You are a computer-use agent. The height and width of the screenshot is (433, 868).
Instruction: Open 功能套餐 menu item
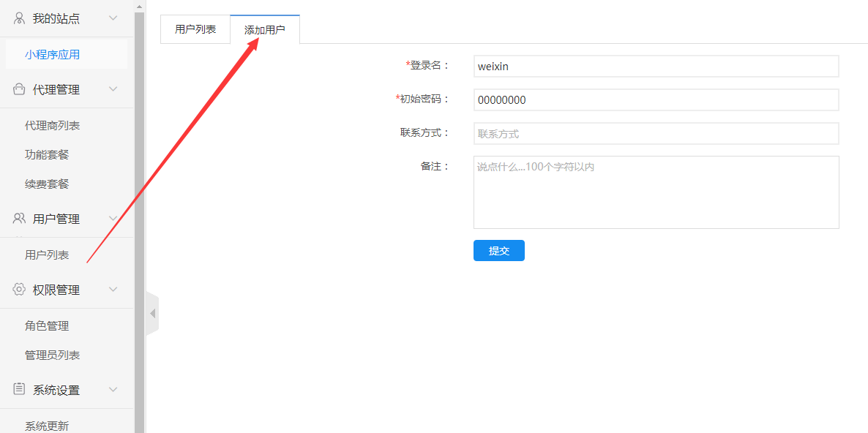tap(47, 154)
